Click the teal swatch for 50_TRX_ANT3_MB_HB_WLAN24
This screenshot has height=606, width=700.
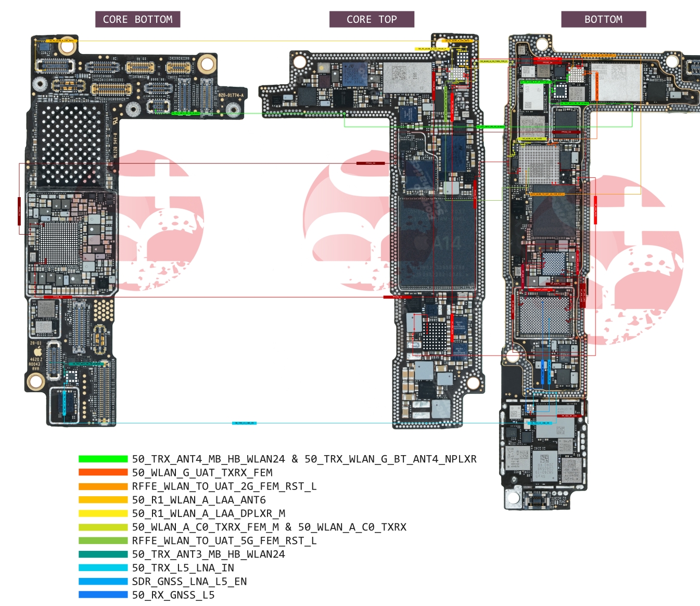click(x=103, y=554)
